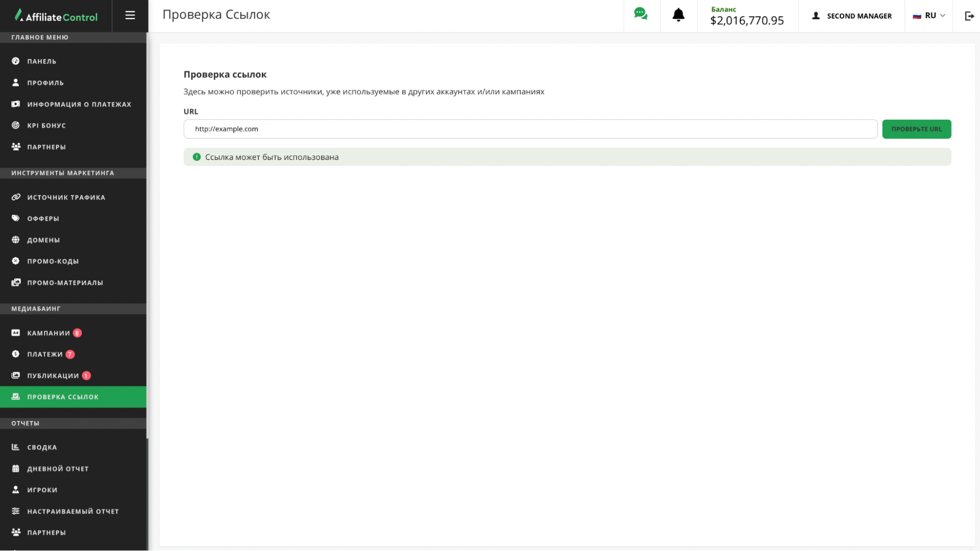The image size is (980, 551).
Task: Go to Публикации menu item
Action: click(x=53, y=376)
